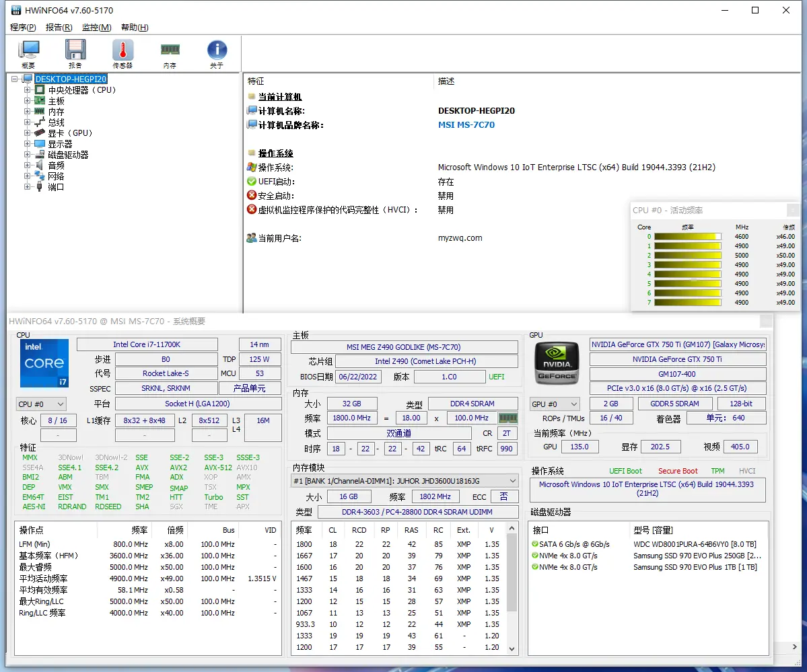The height and width of the screenshot is (672, 807).
Task: Click the Core 2 frequency bar at 5000 MHz
Action: [688, 255]
